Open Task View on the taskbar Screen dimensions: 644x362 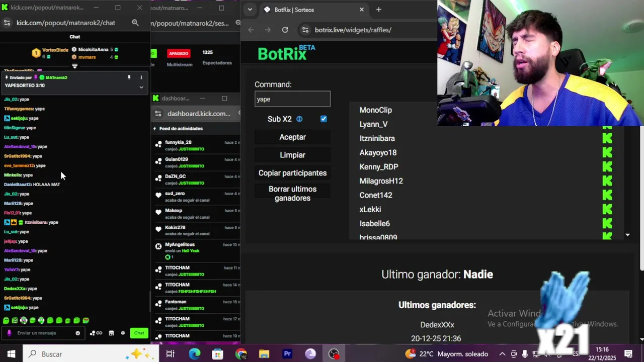pyautogui.click(x=170, y=354)
